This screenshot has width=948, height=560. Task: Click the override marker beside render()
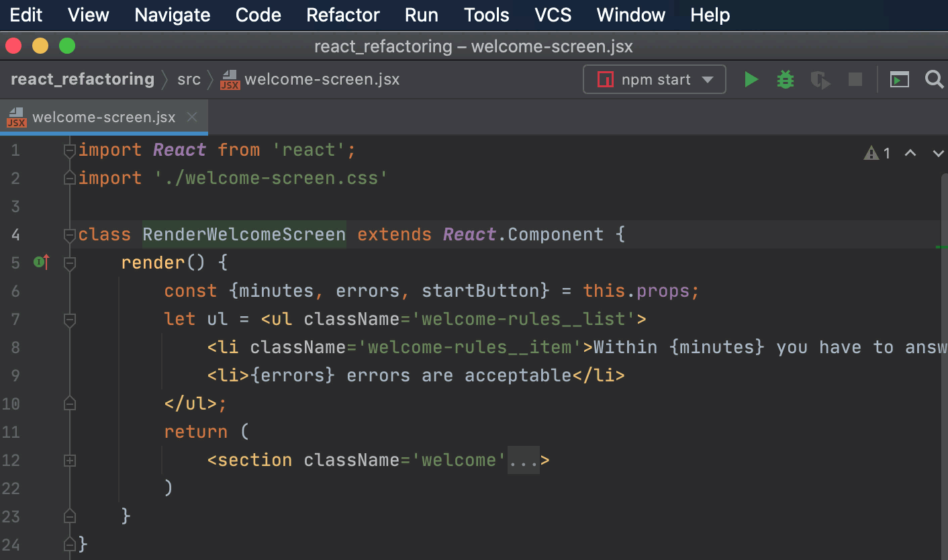[39, 263]
